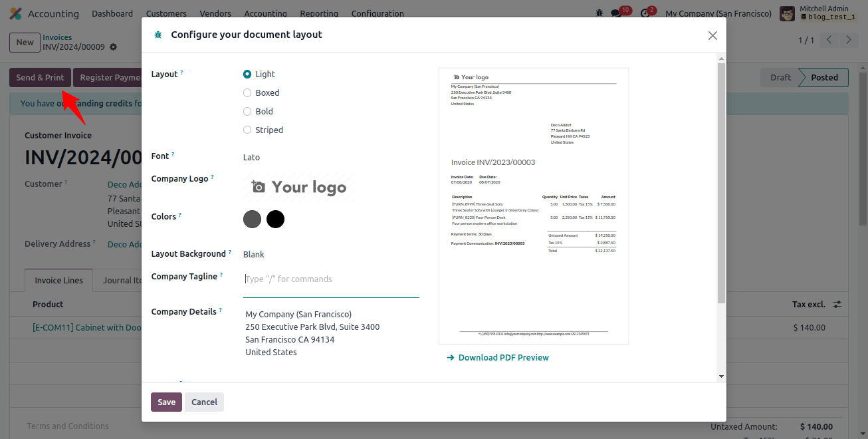Screen dimensions: 868x439
Task: Click the New invoice button
Action: pos(25,42)
